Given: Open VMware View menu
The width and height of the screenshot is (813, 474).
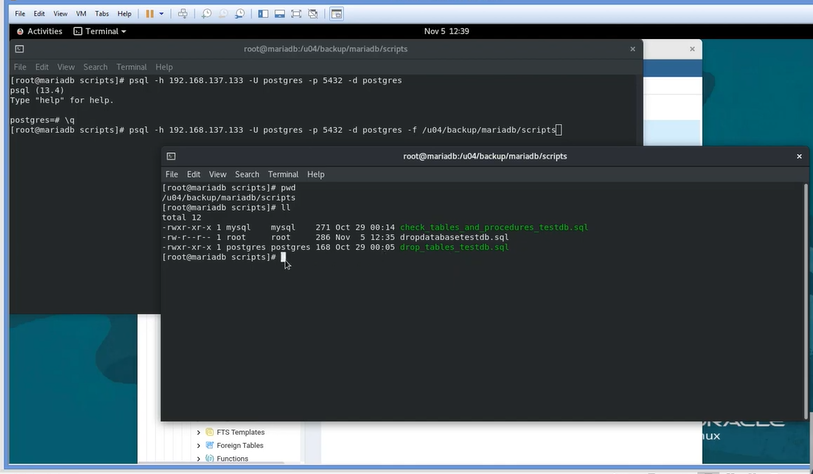Looking at the screenshot, I should click(60, 14).
